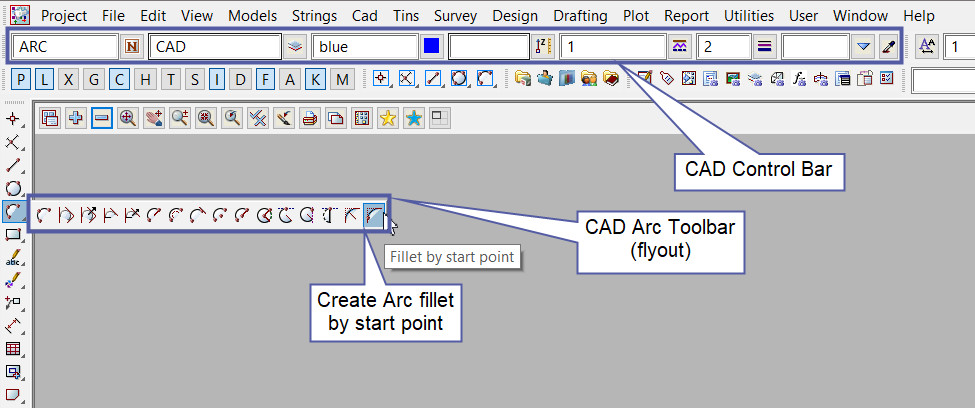
Task: Click the overlapping windows icon on view toolbar
Action: point(336,118)
